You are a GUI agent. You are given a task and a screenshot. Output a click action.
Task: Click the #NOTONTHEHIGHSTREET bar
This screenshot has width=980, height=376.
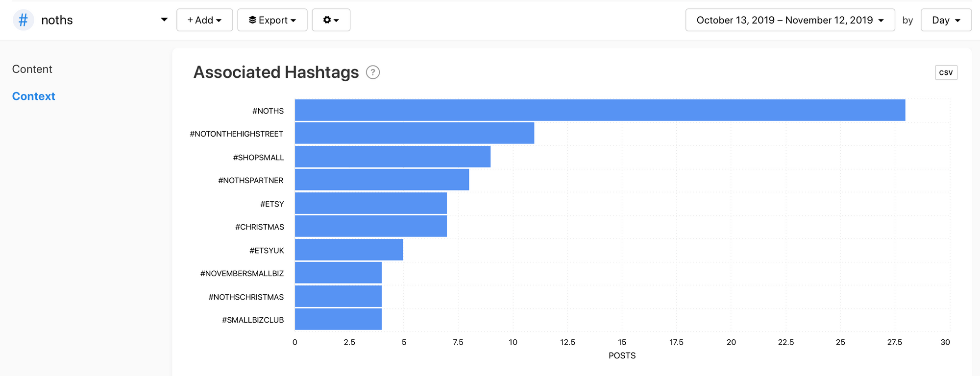click(414, 133)
